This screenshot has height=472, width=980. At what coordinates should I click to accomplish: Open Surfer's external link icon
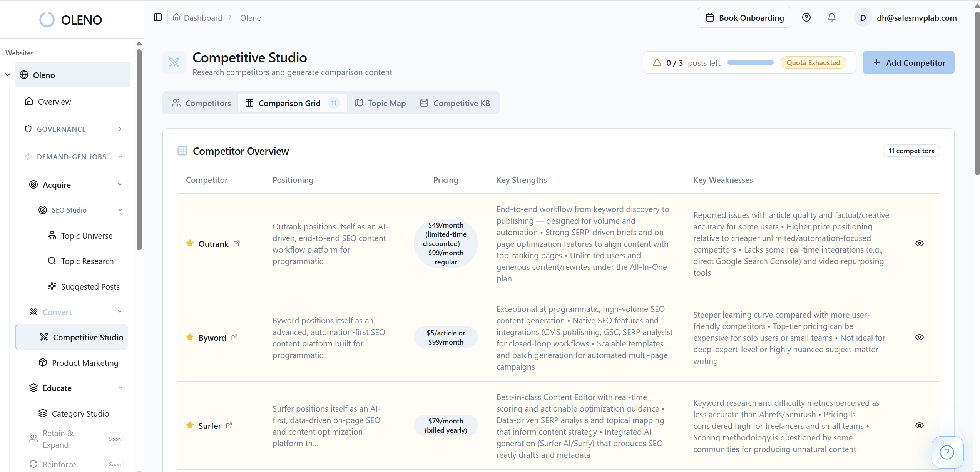click(229, 425)
